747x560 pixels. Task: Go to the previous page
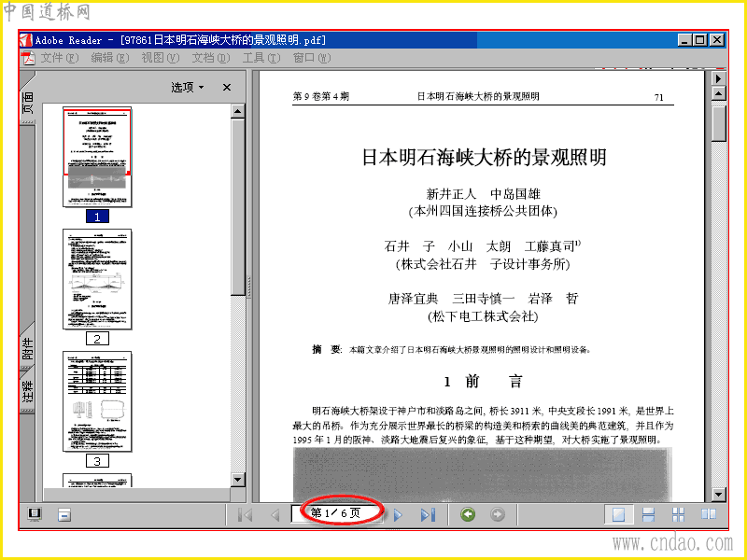click(275, 515)
